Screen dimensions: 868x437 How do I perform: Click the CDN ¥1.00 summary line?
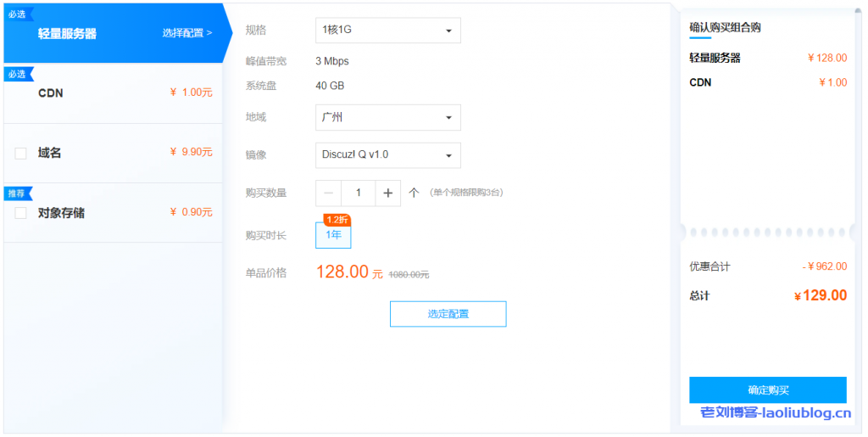[768, 82]
